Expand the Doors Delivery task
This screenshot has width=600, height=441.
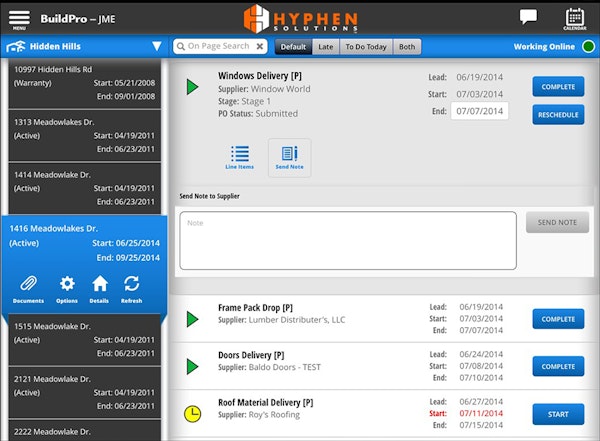(193, 366)
